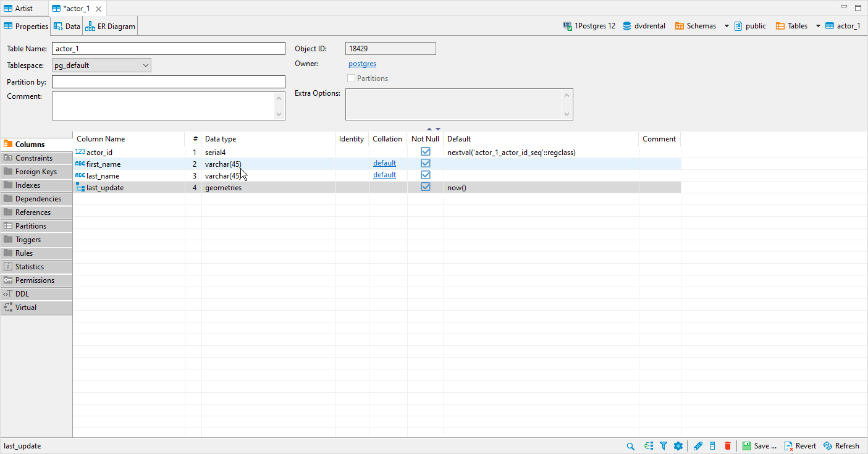Image resolution: width=868 pixels, height=454 pixels.
Task: Click the actor_1 table breadcrumb
Action: (x=843, y=26)
